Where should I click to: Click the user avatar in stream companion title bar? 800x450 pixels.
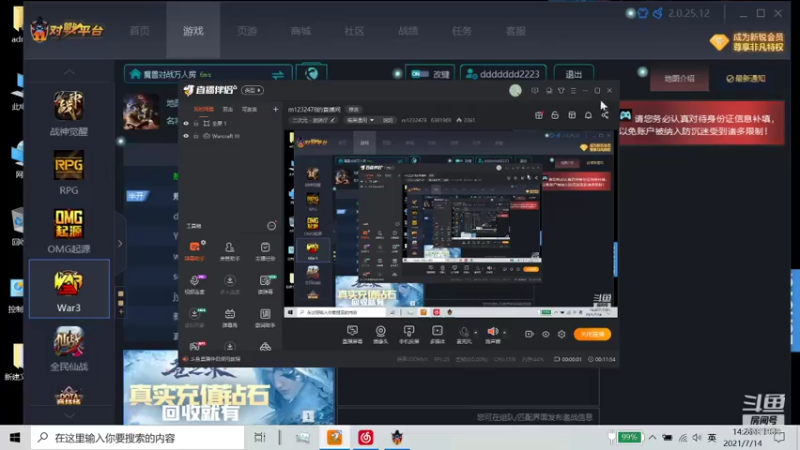point(515,90)
